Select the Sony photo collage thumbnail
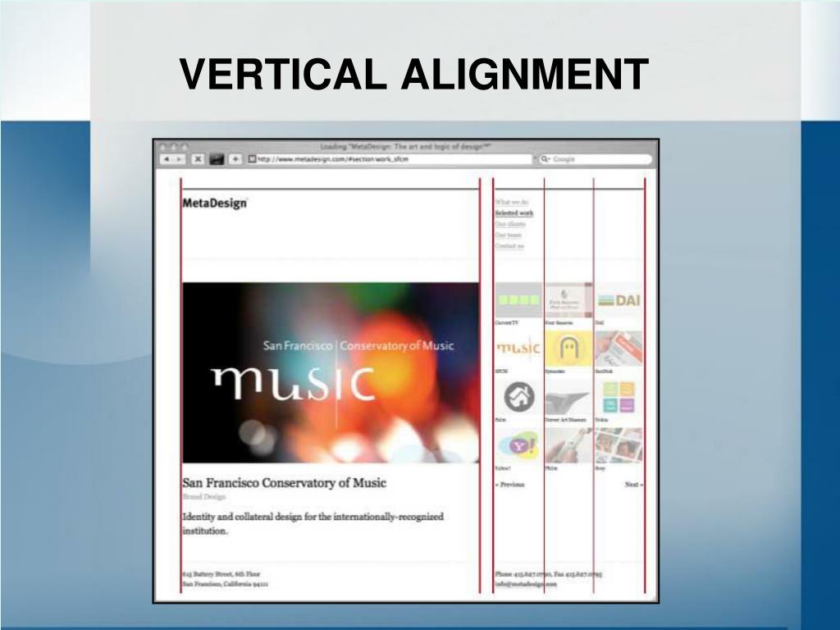 pyautogui.click(x=619, y=445)
